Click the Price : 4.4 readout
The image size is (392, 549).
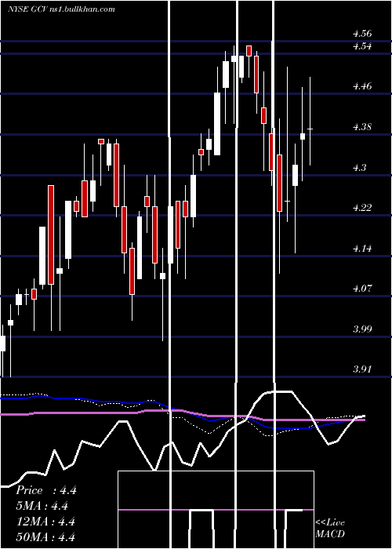coord(45,490)
